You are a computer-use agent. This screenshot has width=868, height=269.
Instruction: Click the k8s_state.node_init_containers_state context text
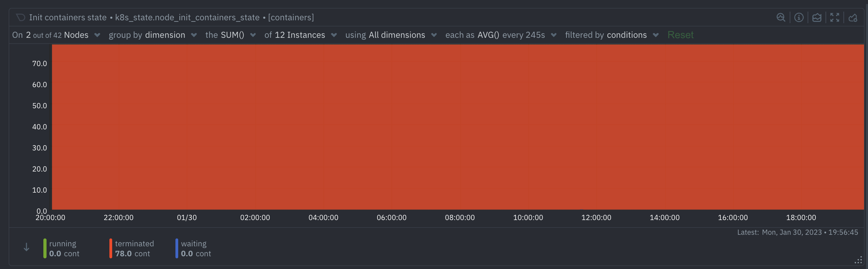pos(187,18)
